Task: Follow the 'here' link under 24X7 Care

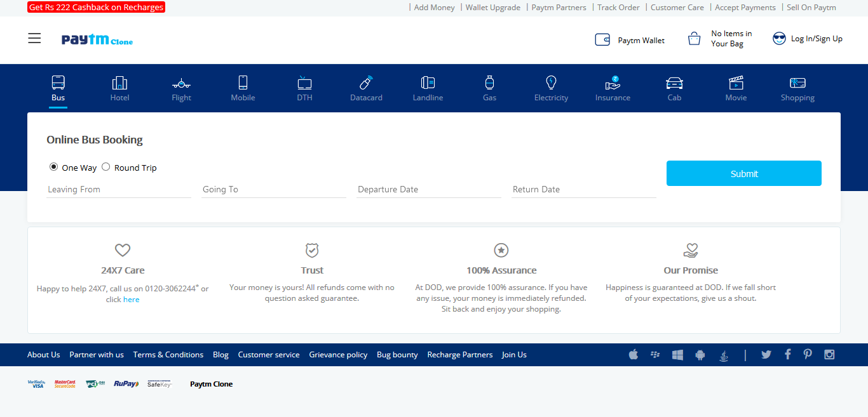Action: coord(132,300)
